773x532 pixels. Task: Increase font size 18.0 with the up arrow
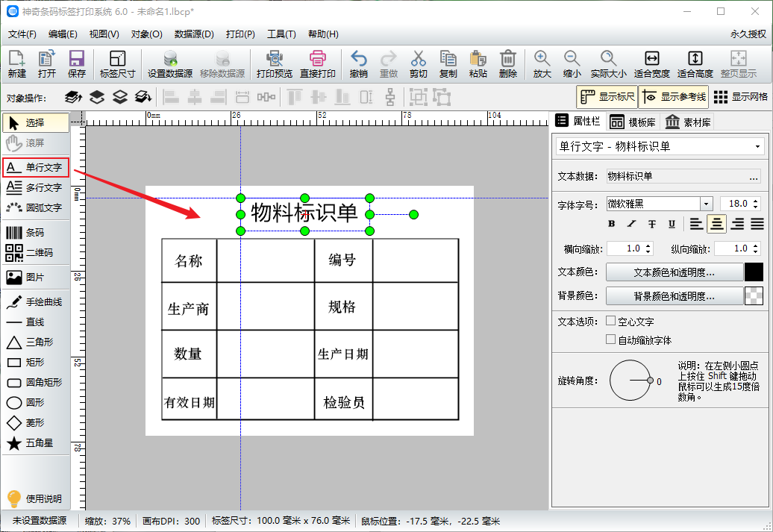(x=755, y=200)
